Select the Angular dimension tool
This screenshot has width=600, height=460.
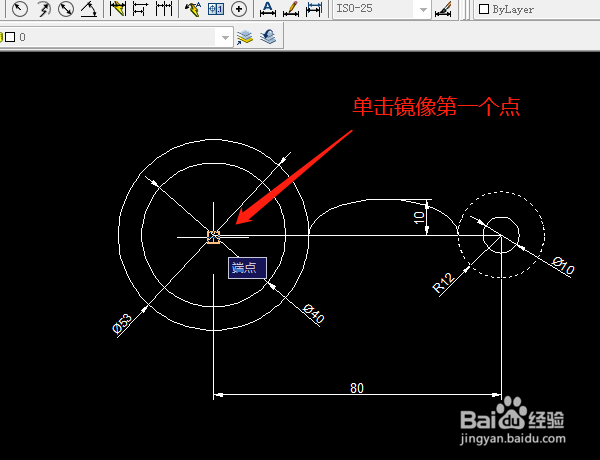tap(88, 9)
